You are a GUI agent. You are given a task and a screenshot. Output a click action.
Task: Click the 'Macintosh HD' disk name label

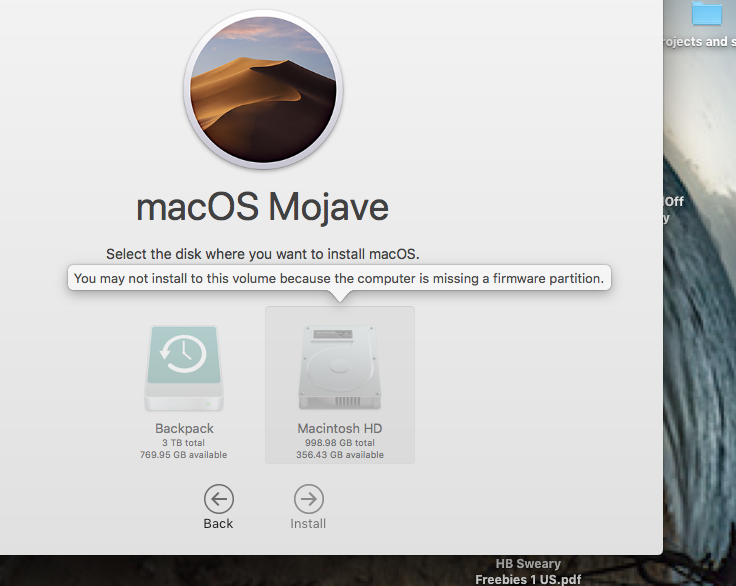tap(340, 428)
